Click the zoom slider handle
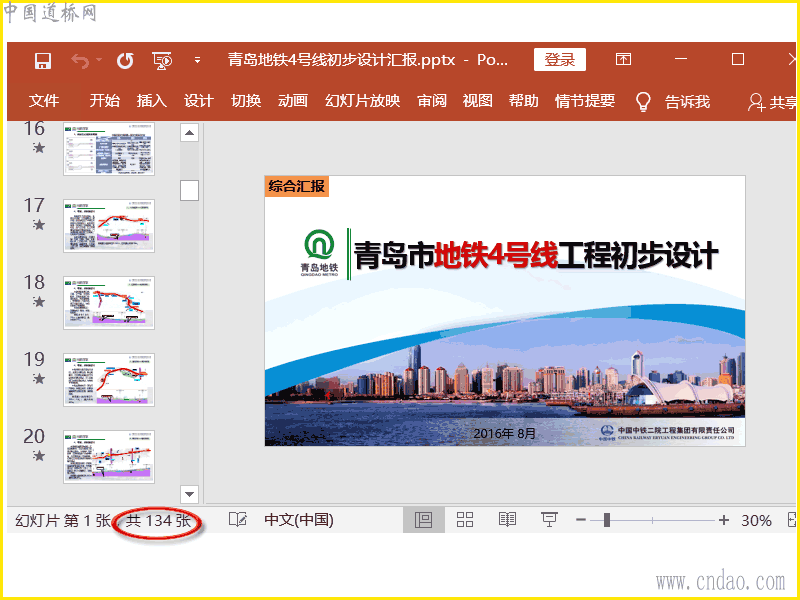800x600 pixels. click(x=607, y=520)
